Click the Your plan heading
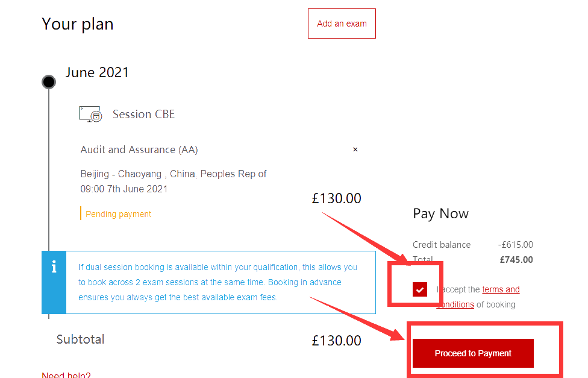The height and width of the screenshot is (378, 588). click(x=78, y=24)
